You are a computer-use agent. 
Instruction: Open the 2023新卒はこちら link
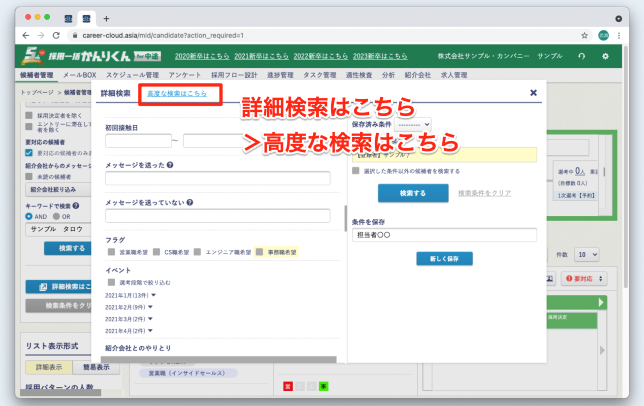pyautogui.click(x=380, y=56)
